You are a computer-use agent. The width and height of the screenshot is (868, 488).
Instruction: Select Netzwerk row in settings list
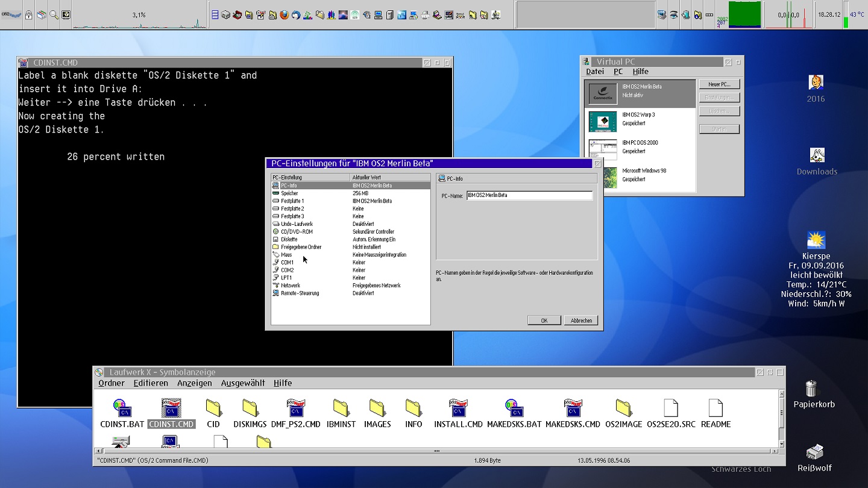tap(351, 286)
